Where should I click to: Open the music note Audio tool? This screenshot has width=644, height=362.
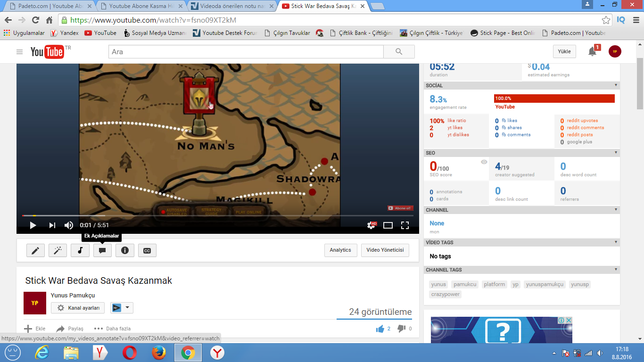(80, 250)
